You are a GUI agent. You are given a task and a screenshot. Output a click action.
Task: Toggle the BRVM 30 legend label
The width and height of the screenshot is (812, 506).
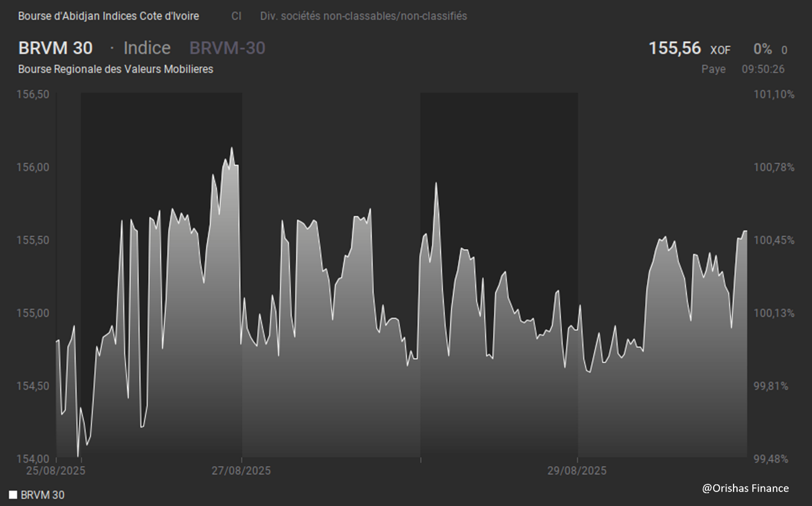pos(43,495)
